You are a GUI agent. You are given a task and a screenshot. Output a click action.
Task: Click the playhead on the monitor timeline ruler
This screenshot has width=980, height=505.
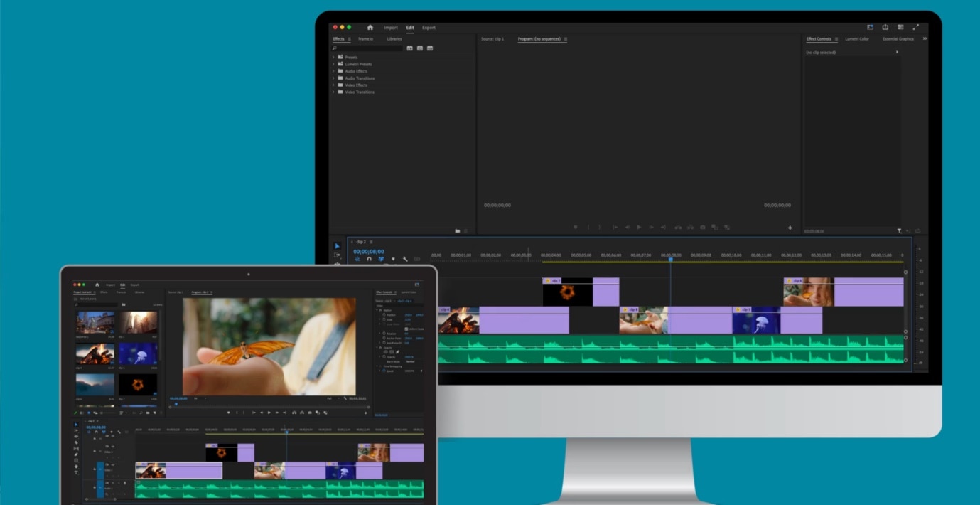pos(670,259)
